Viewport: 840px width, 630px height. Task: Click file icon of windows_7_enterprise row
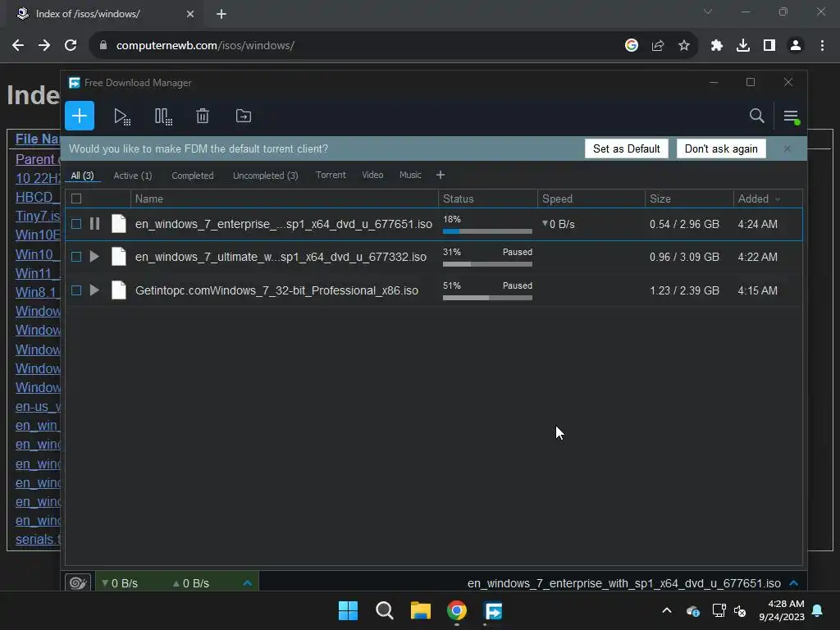click(x=118, y=224)
